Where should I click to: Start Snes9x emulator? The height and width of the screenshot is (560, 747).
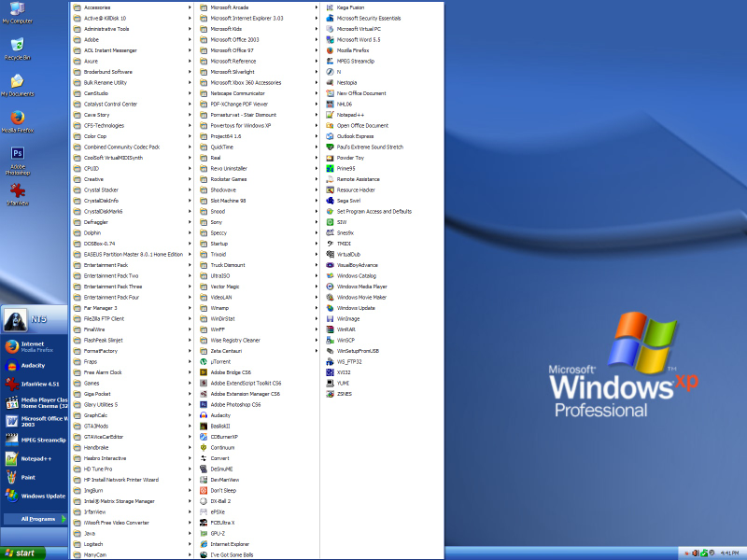point(345,232)
